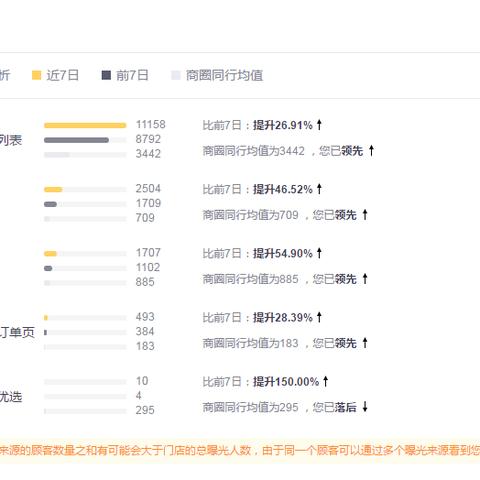
Task: Click the dark bar for 1709
Action: tap(50, 204)
